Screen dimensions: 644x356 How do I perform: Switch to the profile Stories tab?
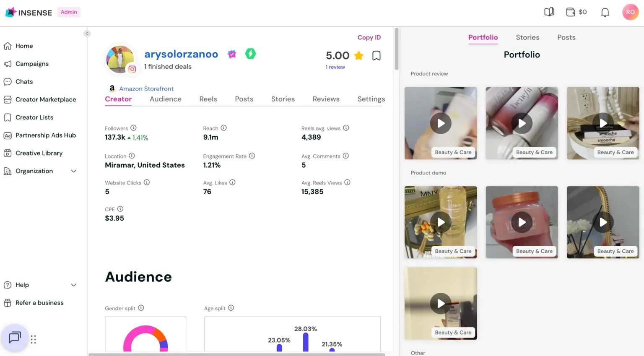click(x=283, y=99)
